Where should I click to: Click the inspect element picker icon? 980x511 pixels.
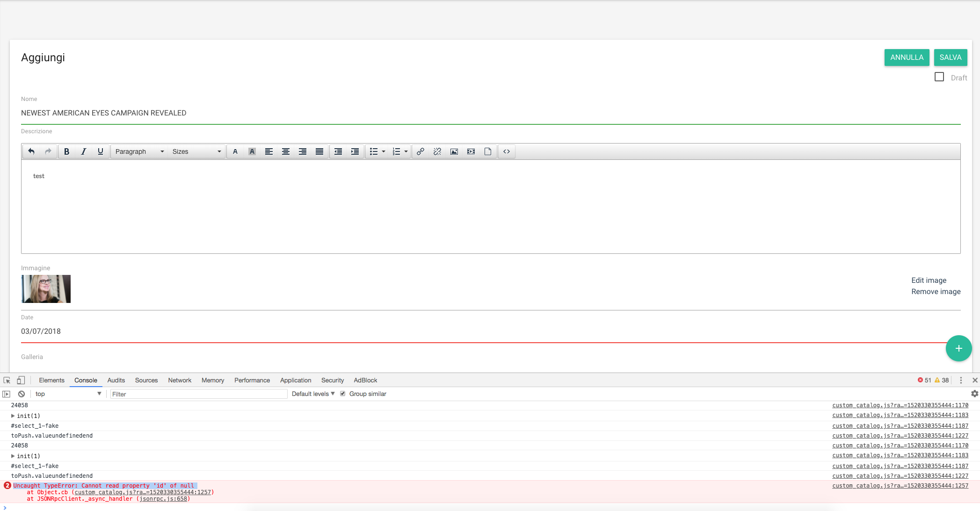[x=7, y=381]
